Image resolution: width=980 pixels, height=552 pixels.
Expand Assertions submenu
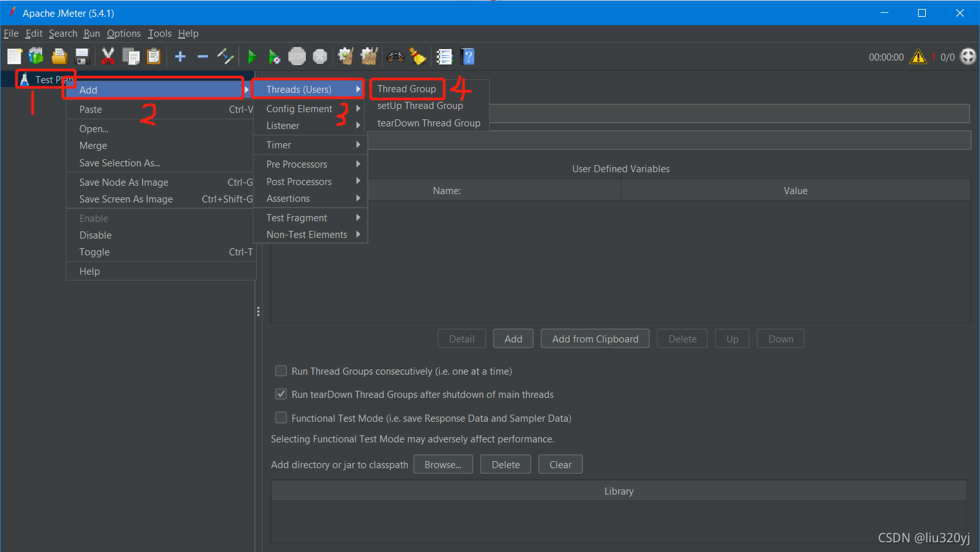[311, 199]
